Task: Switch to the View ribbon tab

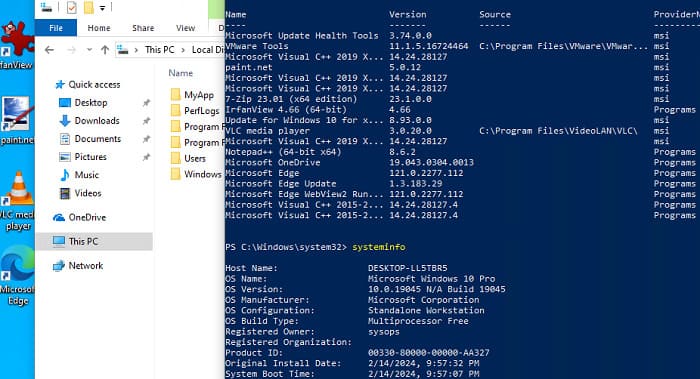Action: pos(185,28)
